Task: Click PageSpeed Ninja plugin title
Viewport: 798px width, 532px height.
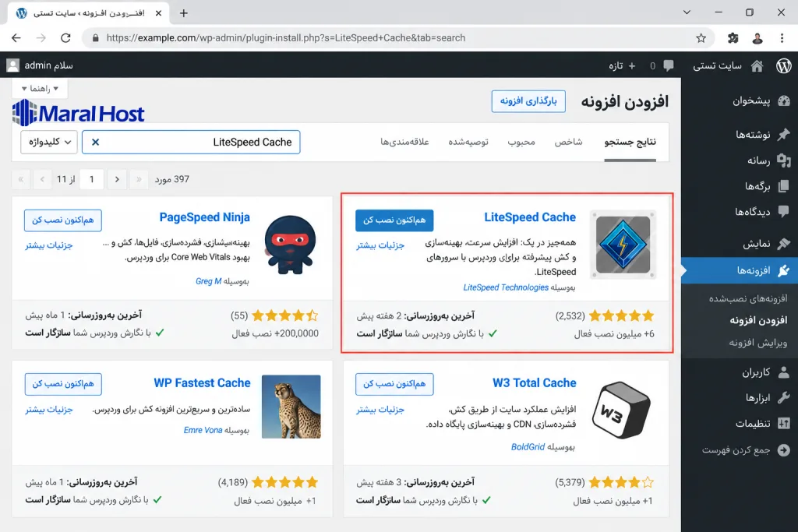Action: [x=205, y=217]
